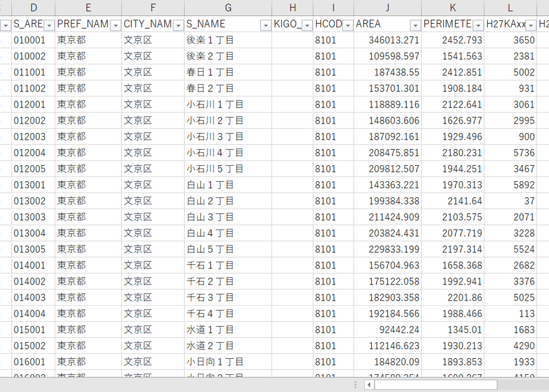Select cell 小石川５丁目
The height and width of the screenshot is (392, 549).
tap(228, 169)
